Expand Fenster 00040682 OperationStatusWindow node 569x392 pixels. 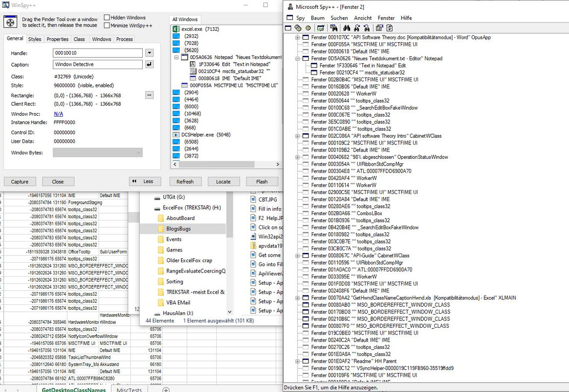tap(297, 157)
